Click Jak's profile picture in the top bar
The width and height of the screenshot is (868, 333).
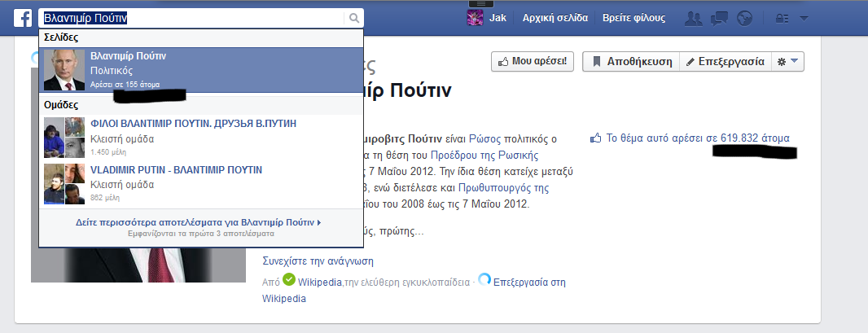475,18
